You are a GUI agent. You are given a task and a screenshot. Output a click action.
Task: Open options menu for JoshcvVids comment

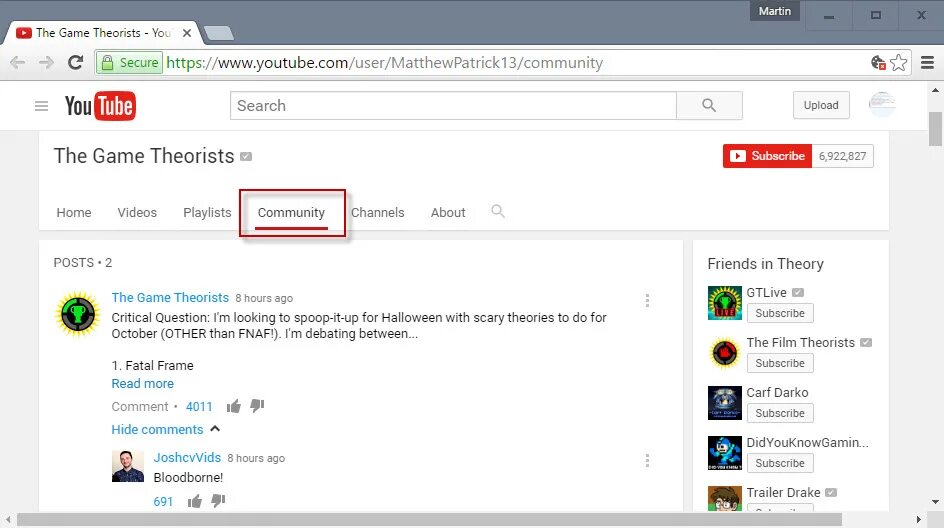pos(647,461)
